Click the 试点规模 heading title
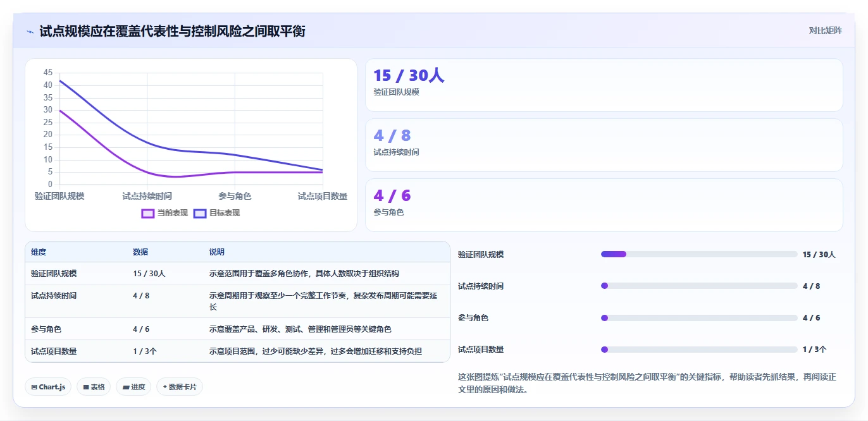868x421 pixels. tap(172, 31)
